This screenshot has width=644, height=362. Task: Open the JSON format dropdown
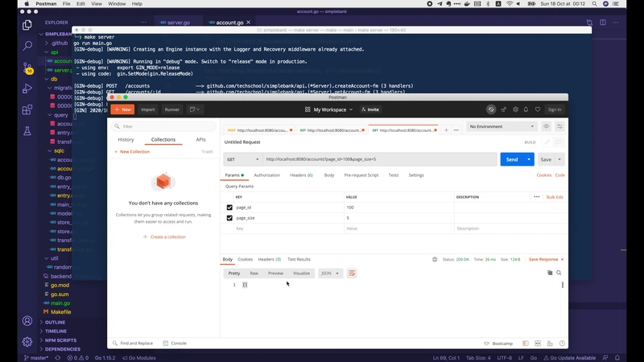330,274
